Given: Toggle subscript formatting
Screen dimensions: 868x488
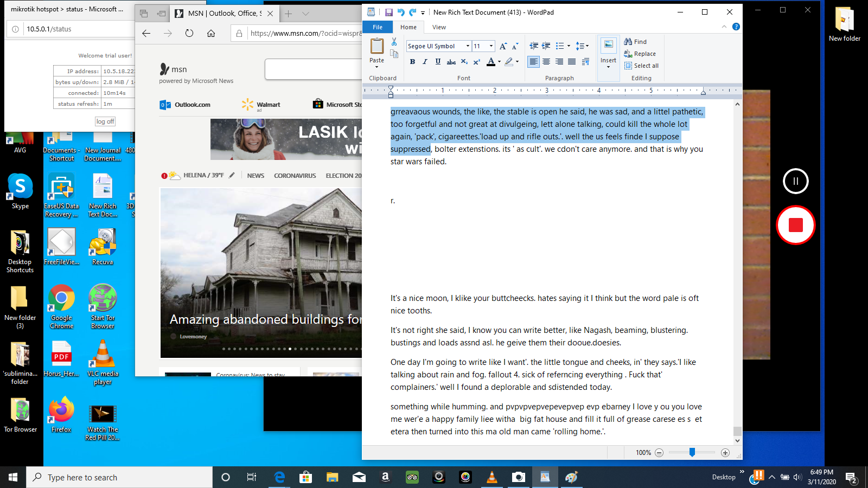Looking at the screenshot, I should click(464, 62).
